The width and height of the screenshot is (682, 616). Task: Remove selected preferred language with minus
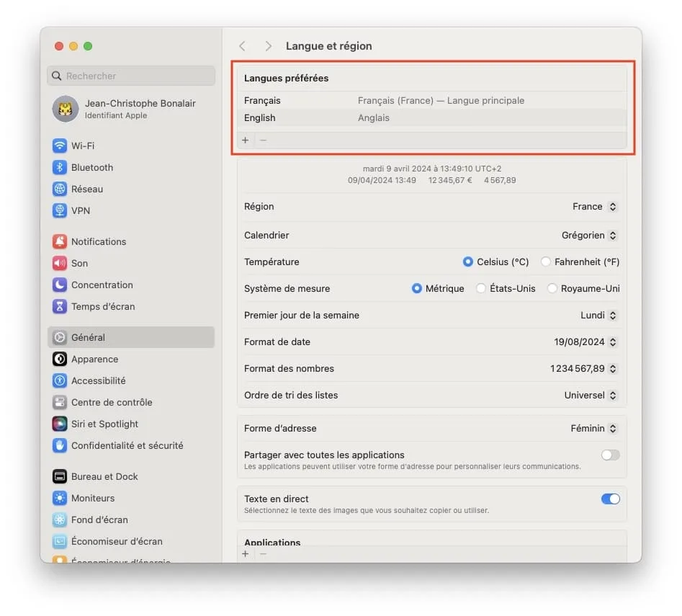click(263, 140)
